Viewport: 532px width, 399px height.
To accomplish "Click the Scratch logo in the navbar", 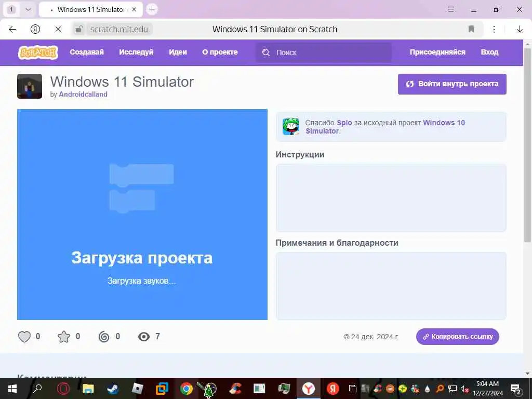I will [x=38, y=52].
